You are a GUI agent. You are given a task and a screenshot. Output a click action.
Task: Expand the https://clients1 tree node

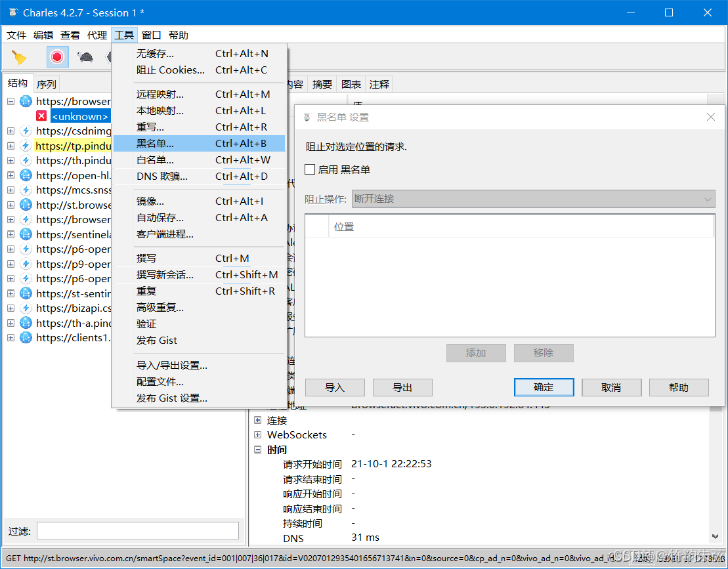[x=11, y=338]
